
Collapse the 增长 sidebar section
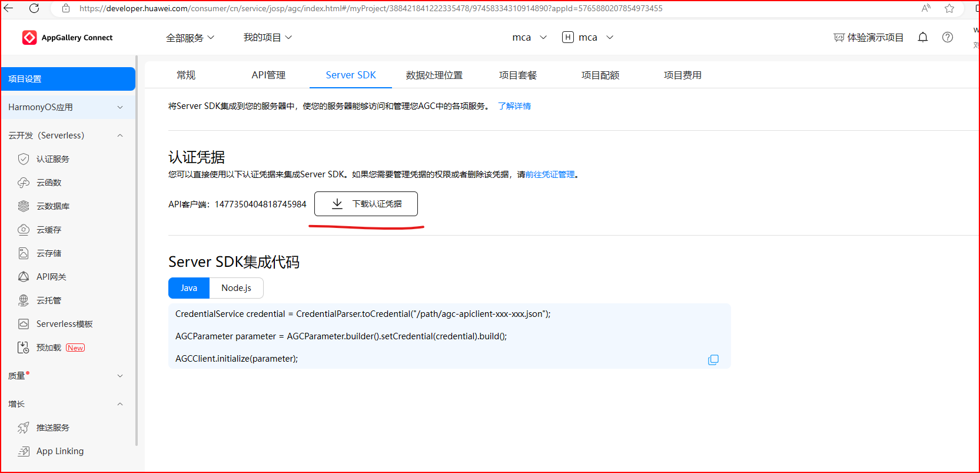(68, 404)
